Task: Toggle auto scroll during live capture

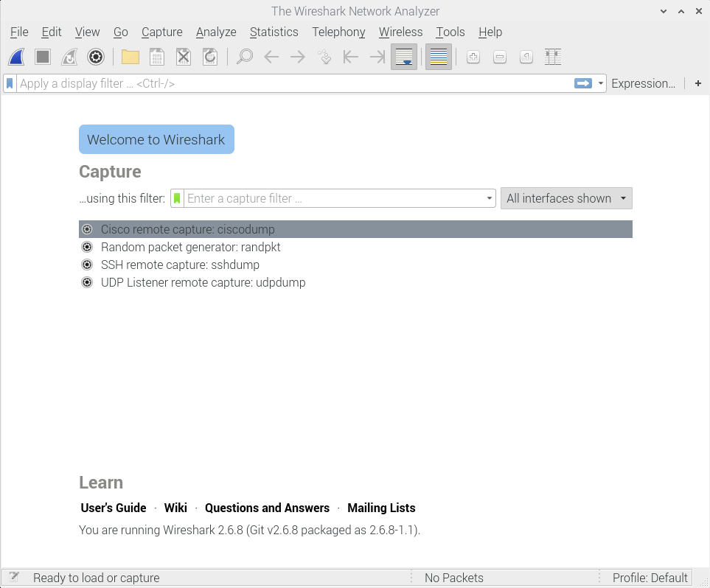Action: 404,57
